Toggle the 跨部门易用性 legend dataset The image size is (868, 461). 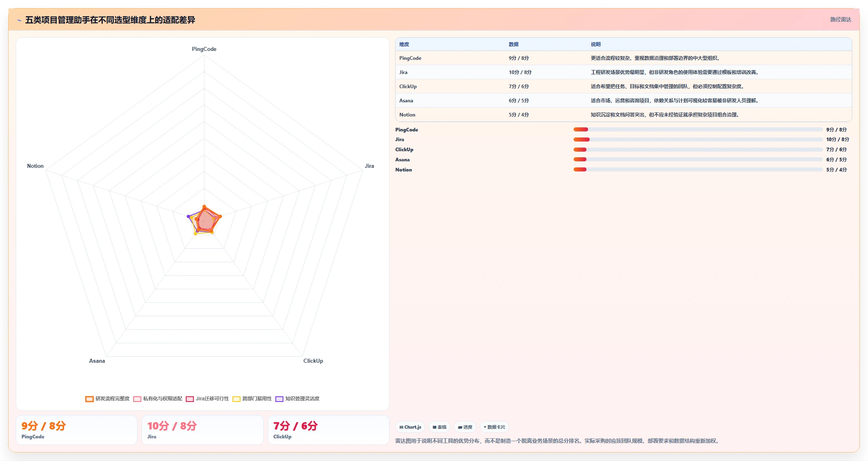pos(252,399)
